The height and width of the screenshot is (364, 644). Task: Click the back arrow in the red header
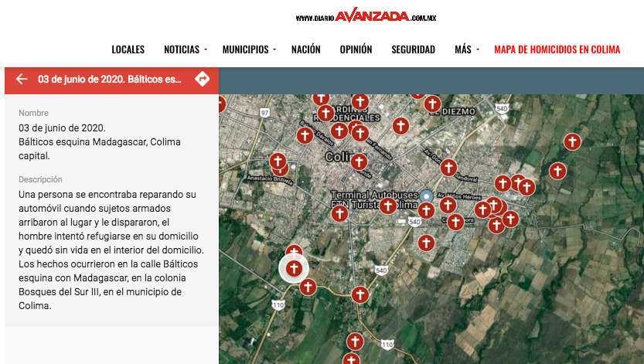pyautogui.click(x=22, y=79)
